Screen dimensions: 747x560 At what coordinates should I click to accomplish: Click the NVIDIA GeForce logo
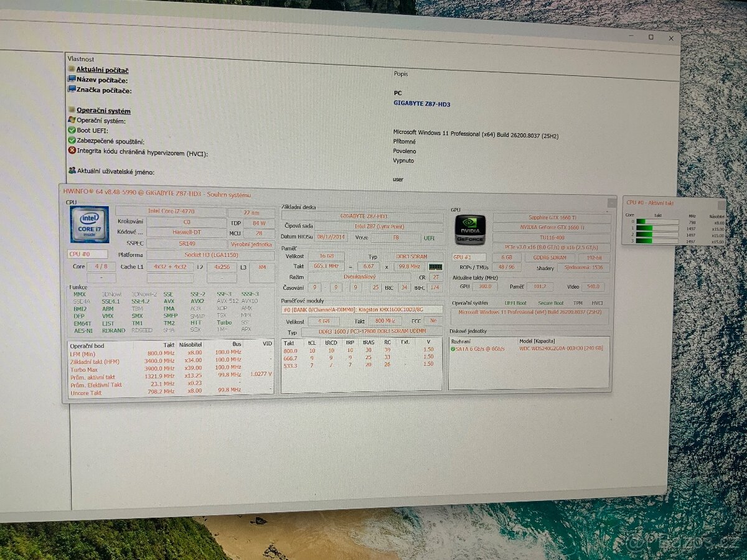pos(470,230)
